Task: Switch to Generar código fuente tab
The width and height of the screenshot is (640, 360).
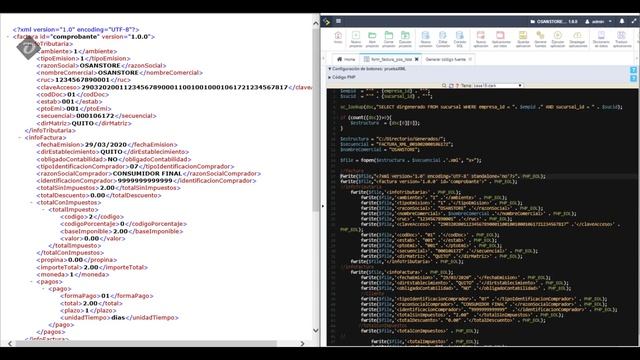Action: point(445,59)
